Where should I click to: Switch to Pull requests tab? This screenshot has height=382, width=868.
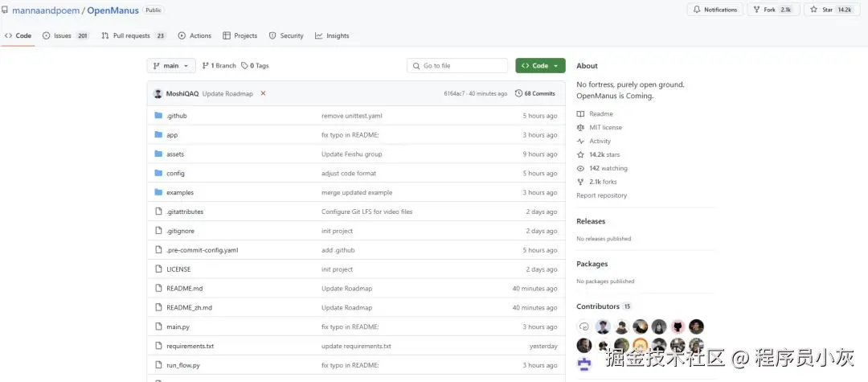point(133,35)
